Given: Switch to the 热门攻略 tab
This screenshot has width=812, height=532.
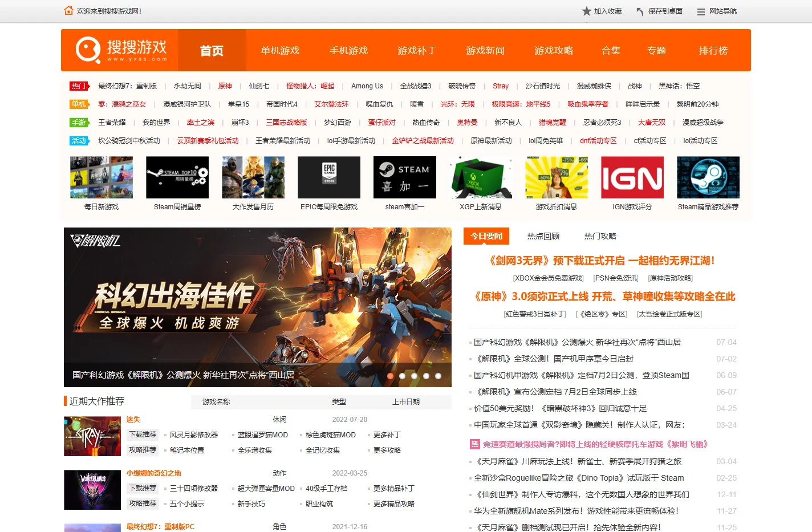Looking at the screenshot, I should coord(600,236).
